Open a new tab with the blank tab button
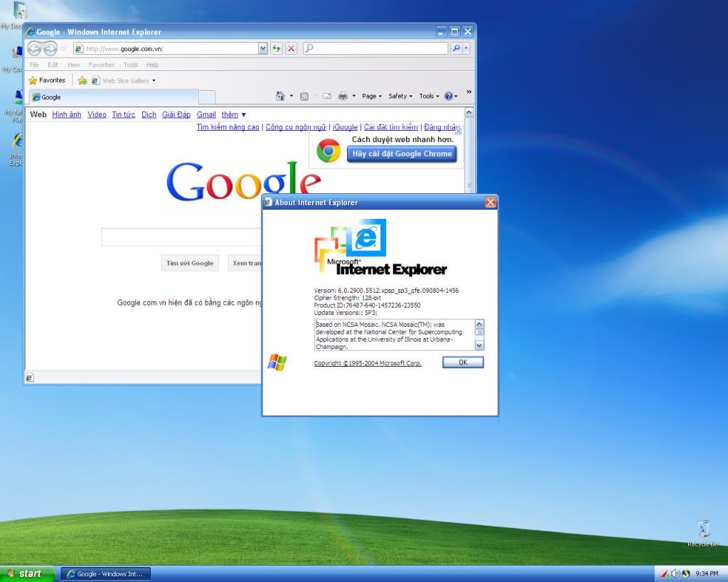The image size is (728, 582). pos(207,97)
